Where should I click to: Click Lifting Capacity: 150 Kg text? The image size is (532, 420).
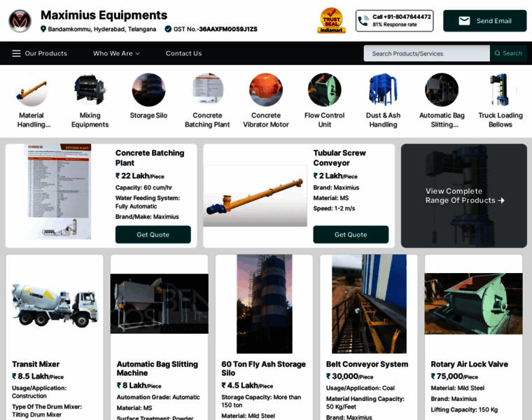coord(464,409)
